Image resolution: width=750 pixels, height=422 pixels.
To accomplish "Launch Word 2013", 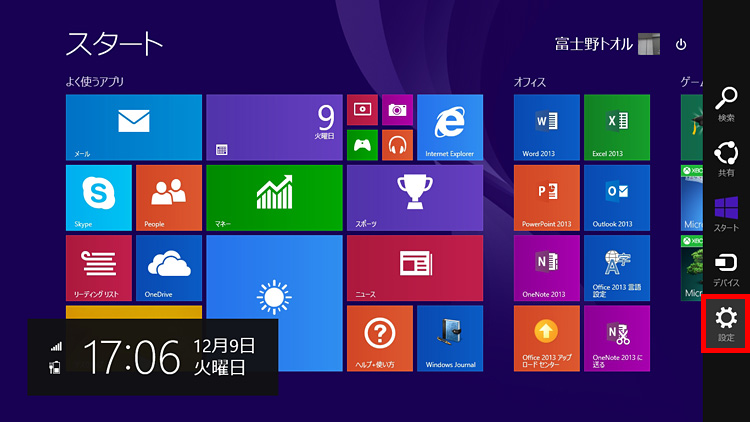I will click(547, 127).
